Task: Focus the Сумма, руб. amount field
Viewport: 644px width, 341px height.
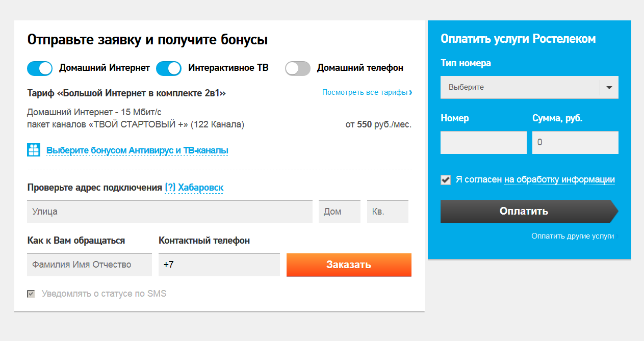Action: [575, 143]
